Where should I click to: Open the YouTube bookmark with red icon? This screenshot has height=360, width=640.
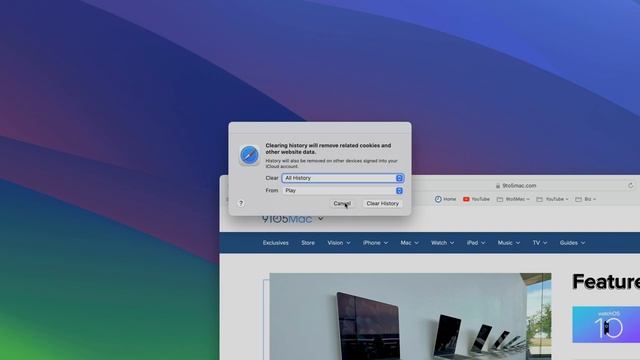(476, 199)
